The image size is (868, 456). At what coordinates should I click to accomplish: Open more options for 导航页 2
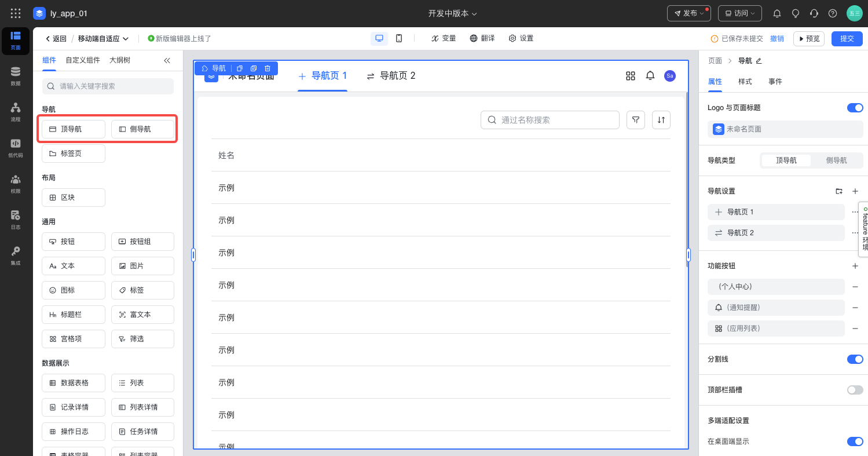click(855, 233)
